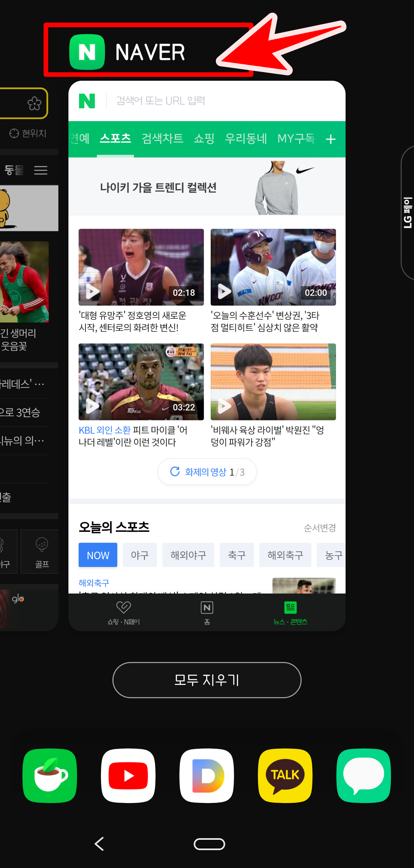Switch to the 우리동네 tab
Viewport: 414px width, 868px height.
tap(246, 138)
